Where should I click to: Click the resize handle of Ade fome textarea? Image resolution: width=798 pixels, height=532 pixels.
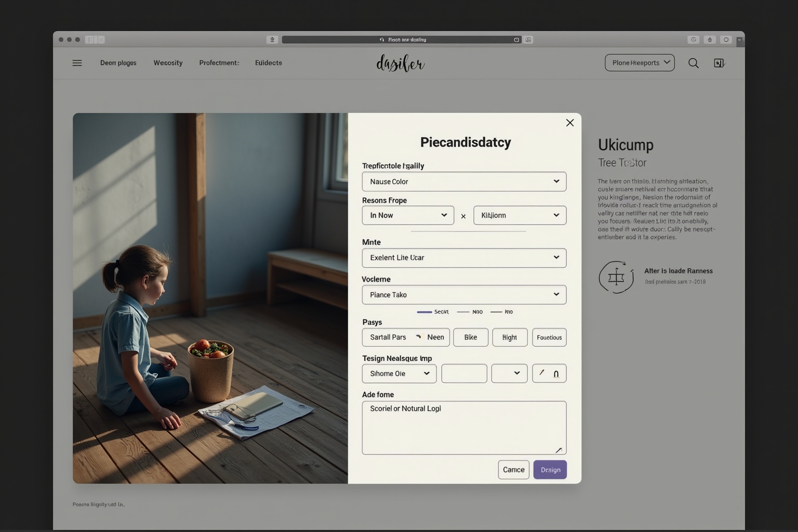click(x=558, y=450)
